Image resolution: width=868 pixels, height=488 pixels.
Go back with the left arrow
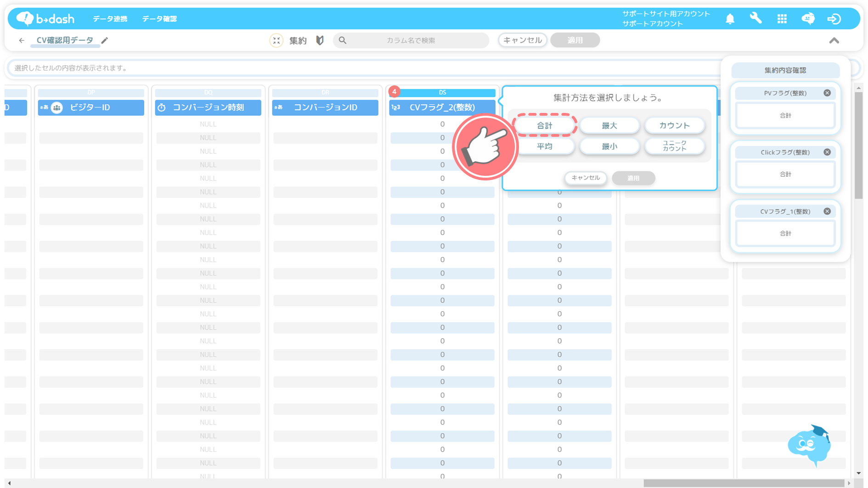click(22, 40)
